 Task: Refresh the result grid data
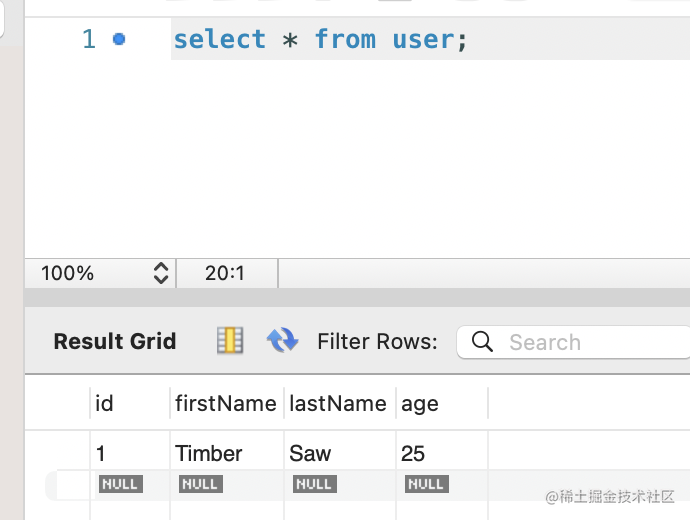coord(282,341)
